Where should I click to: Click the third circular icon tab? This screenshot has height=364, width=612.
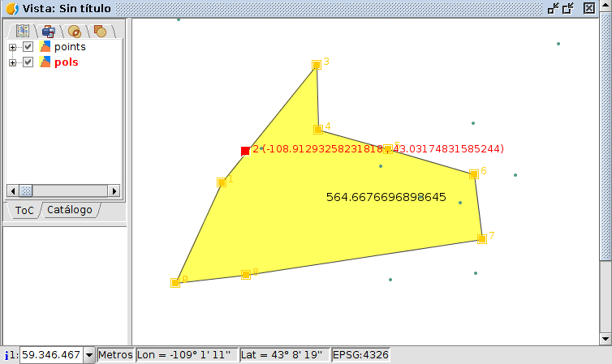75,31
